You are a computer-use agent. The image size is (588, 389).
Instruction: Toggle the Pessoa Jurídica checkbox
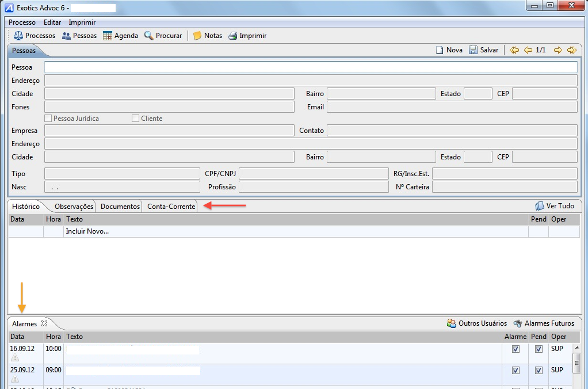[48, 119]
